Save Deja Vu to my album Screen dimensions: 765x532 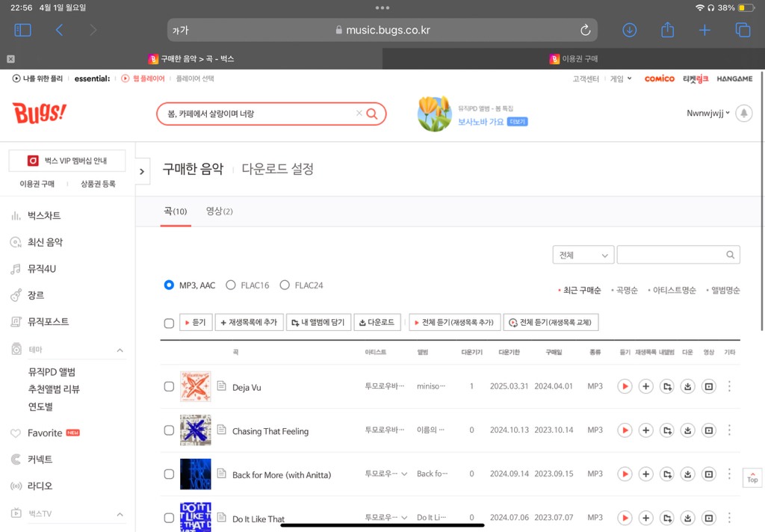point(666,386)
